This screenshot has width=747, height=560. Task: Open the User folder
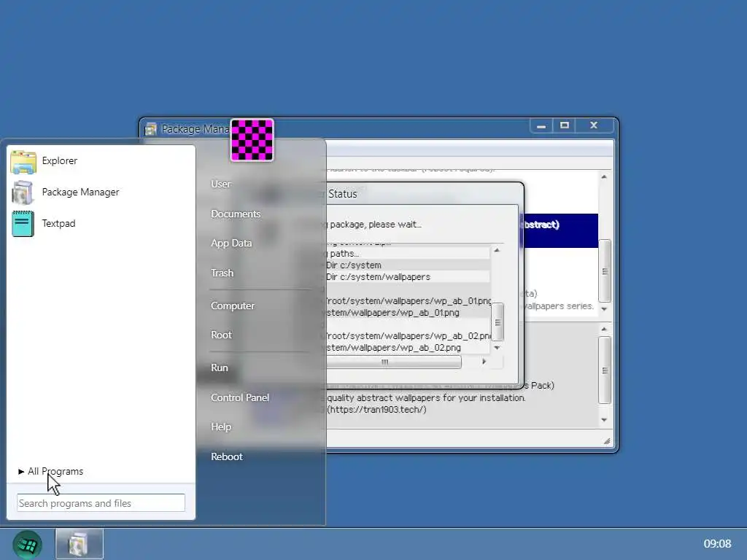220,184
